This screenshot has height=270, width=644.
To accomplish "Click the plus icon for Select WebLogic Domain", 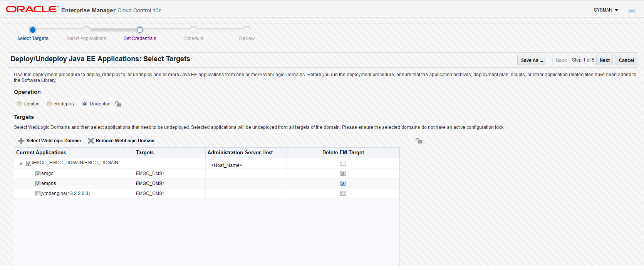I will tap(21, 141).
